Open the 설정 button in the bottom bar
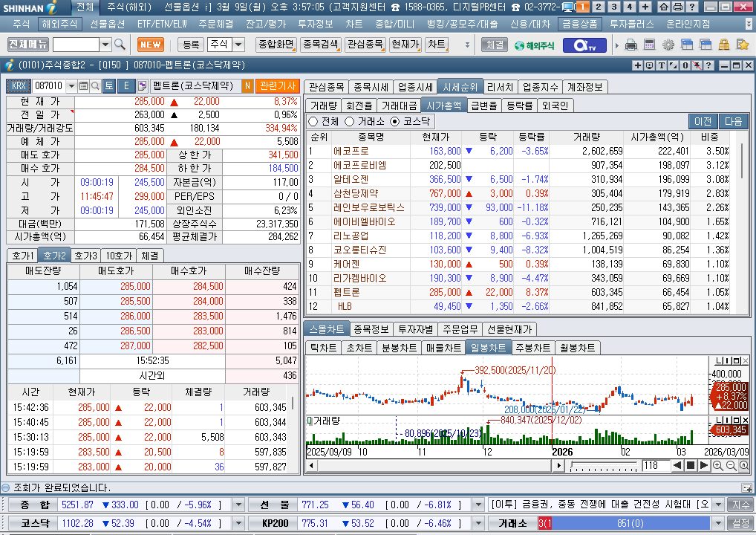756x535 pixels. click(740, 523)
